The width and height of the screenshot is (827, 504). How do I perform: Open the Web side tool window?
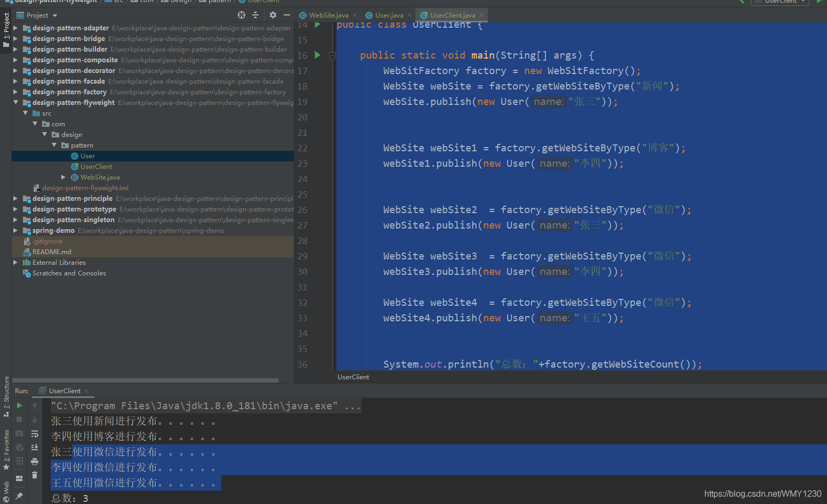6,491
